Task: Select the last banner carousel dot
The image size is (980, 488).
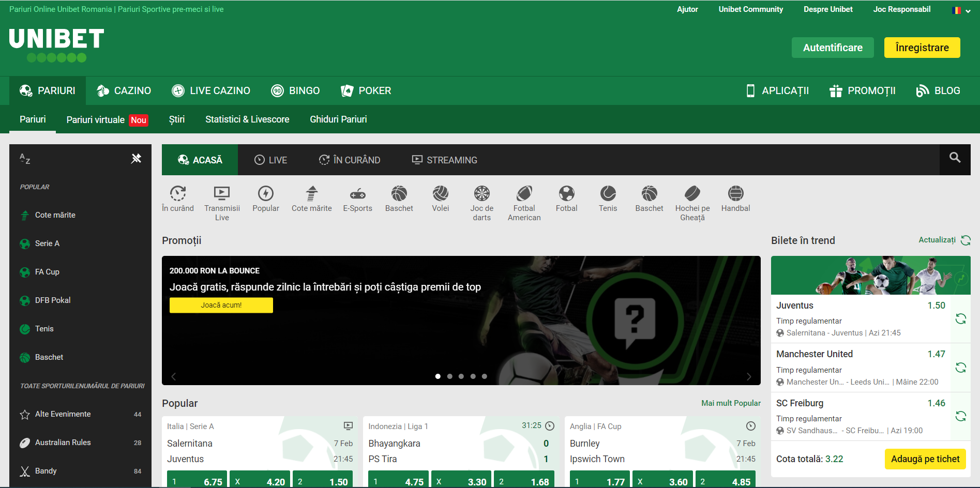Action: coord(484,376)
